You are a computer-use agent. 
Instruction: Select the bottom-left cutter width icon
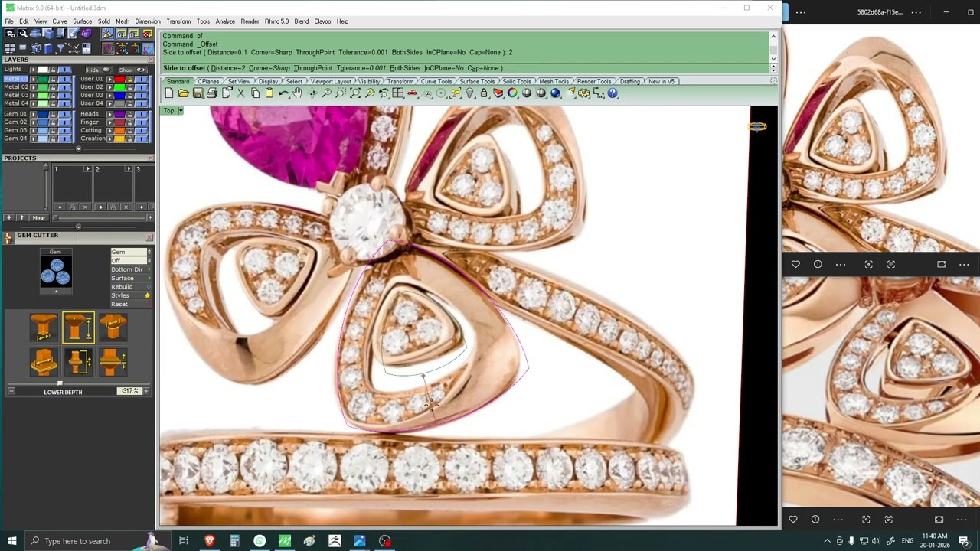tap(44, 362)
